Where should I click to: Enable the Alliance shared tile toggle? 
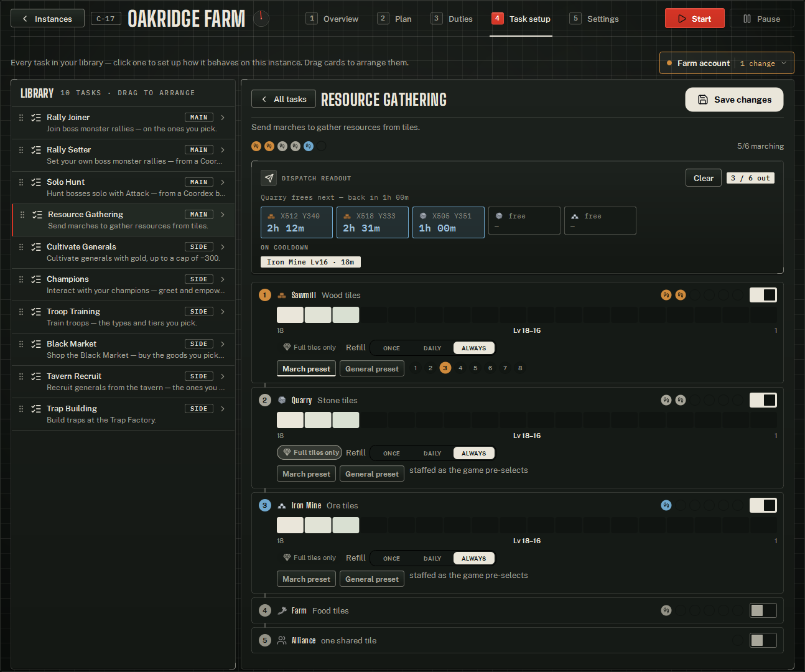(763, 640)
